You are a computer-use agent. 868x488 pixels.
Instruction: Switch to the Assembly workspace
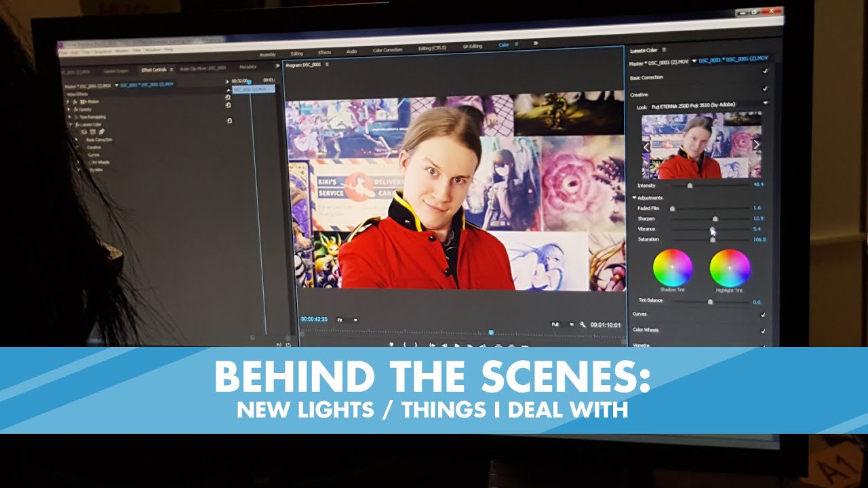click(267, 54)
